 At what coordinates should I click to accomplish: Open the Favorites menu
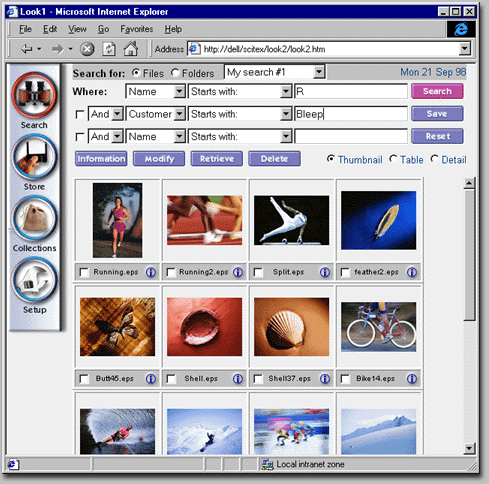pos(137,29)
